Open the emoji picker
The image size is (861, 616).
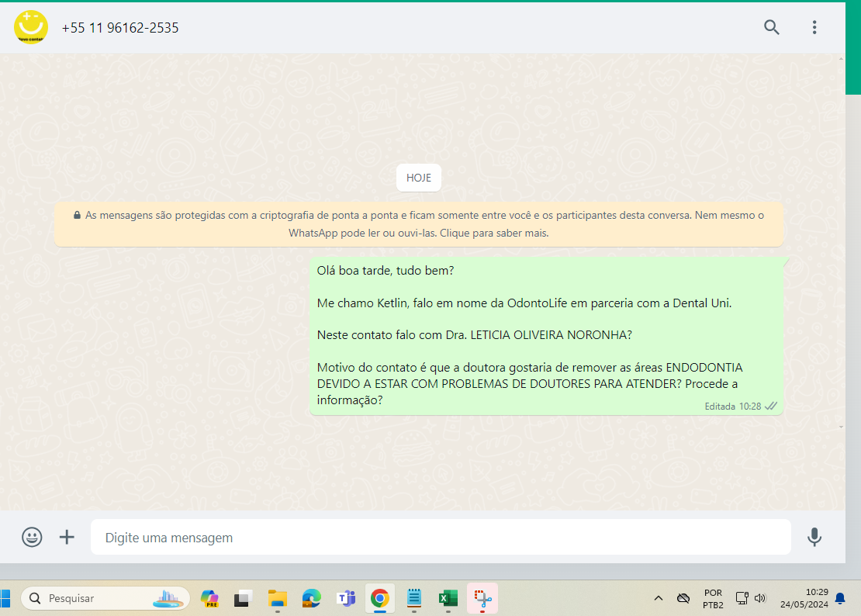32,537
